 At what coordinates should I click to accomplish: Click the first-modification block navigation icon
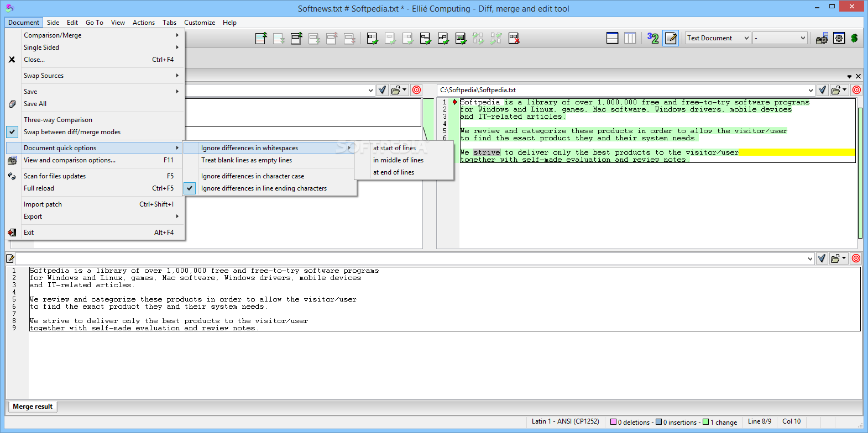[296, 38]
